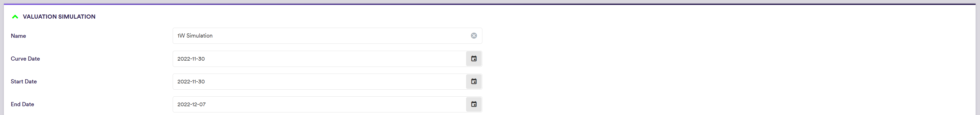The image size is (980, 115).
Task: Clear the Name field with X icon
Action: (474, 36)
